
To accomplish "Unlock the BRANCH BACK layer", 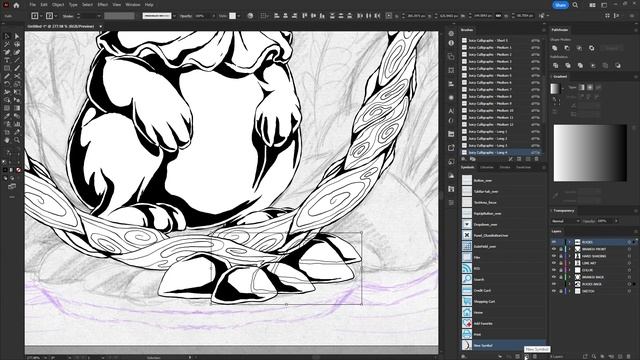I will coord(560,277).
